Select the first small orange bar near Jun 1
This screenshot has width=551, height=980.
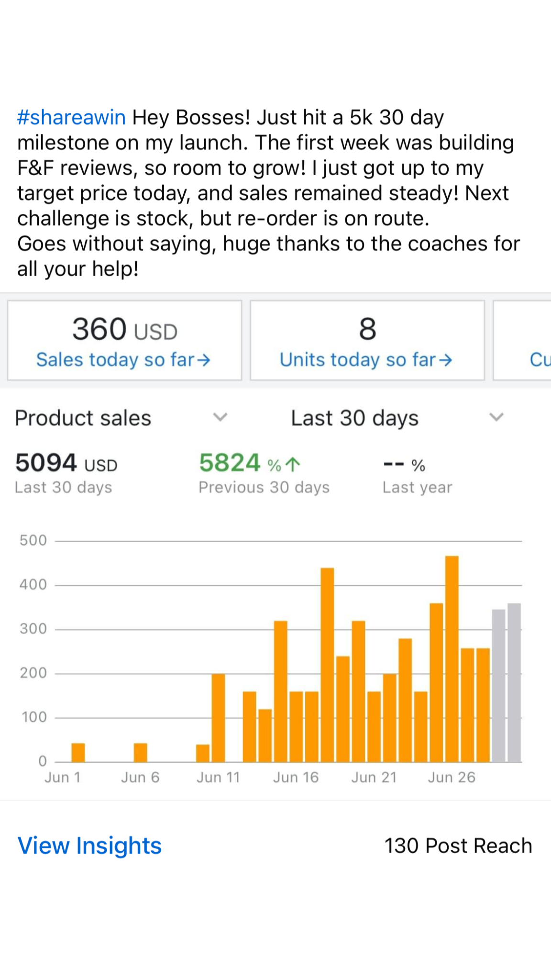point(78,752)
